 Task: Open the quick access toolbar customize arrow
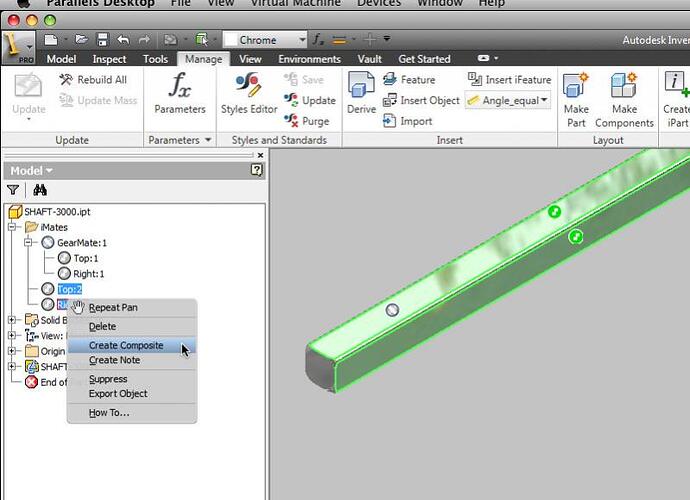(387, 39)
